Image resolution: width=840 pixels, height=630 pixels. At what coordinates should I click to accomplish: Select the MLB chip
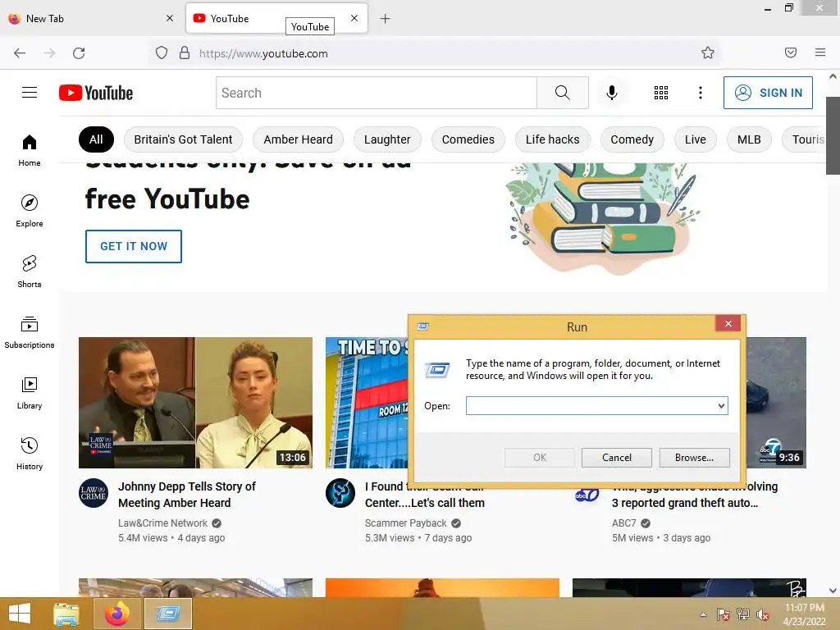coord(749,139)
